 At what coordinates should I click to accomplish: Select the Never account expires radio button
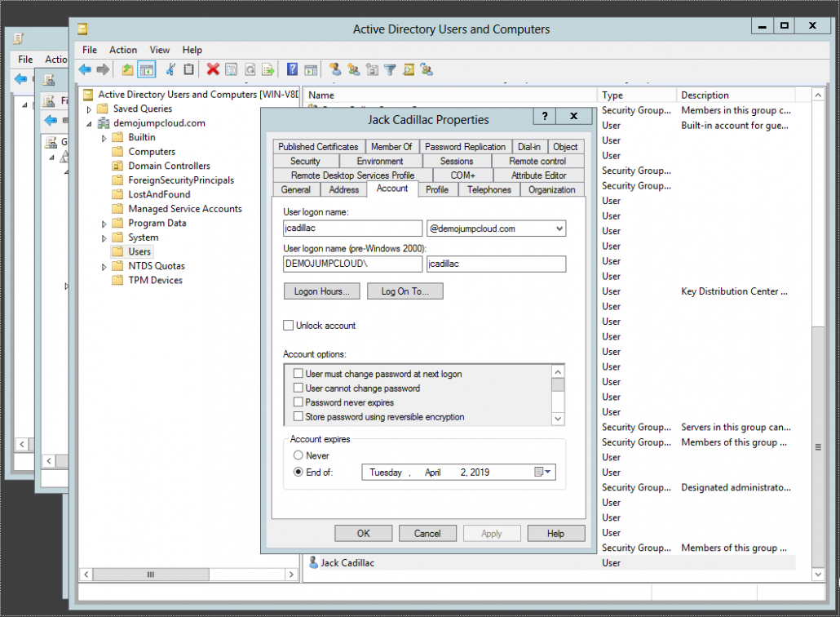(298, 455)
